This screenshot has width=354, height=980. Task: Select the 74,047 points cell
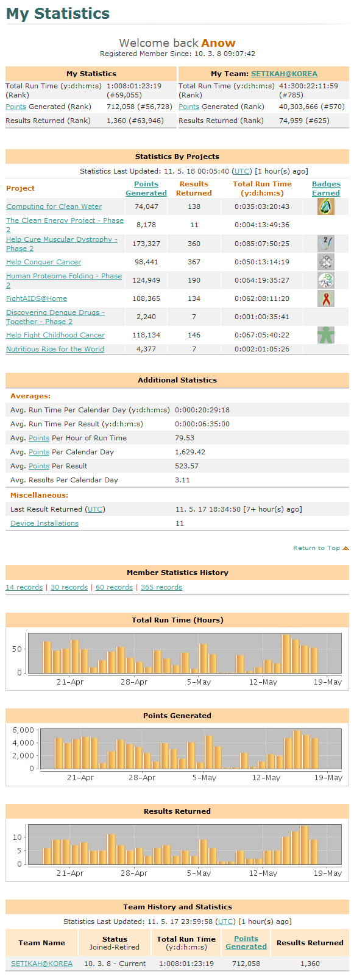point(146,206)
